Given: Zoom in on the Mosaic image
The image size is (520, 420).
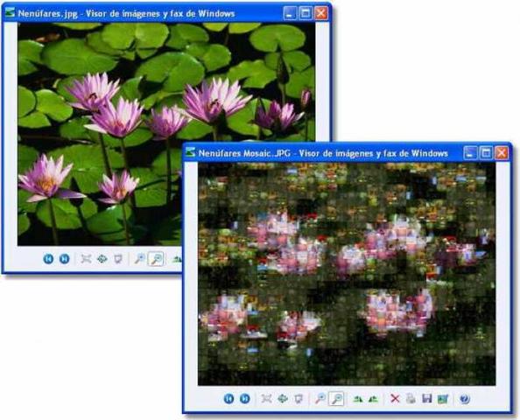Looking at the screenshot, I should (x=320, y=398).
